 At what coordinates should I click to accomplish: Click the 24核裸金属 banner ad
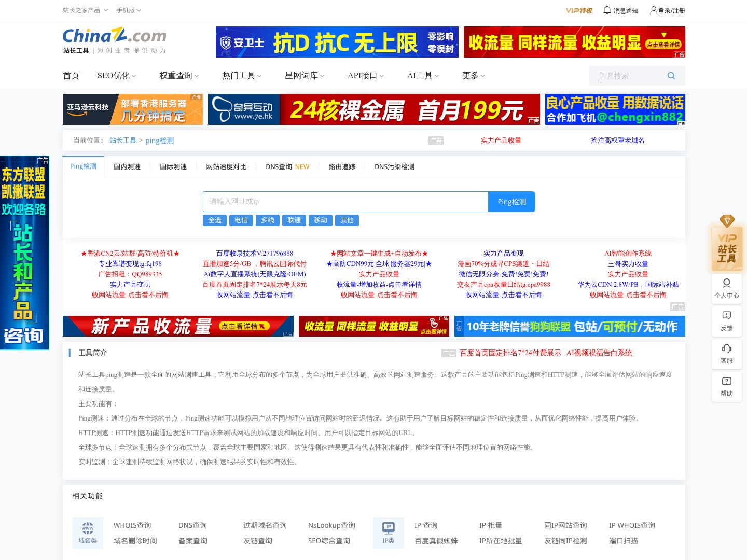pos(374,109)
